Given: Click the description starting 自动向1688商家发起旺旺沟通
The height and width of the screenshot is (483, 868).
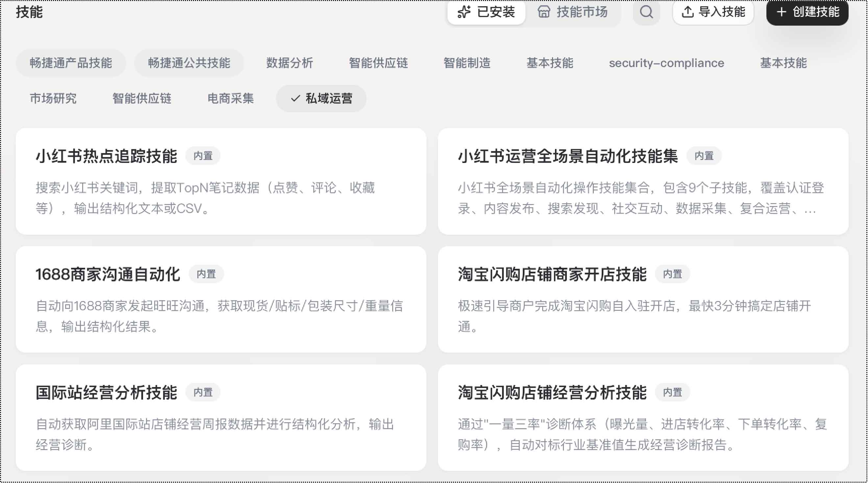Looking at the screenshot, I should pos(219,316).
